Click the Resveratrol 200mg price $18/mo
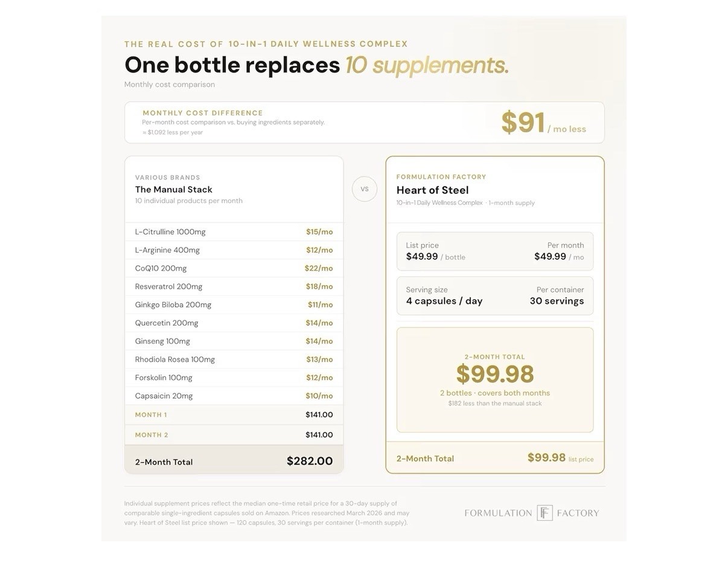 (319, 286)
